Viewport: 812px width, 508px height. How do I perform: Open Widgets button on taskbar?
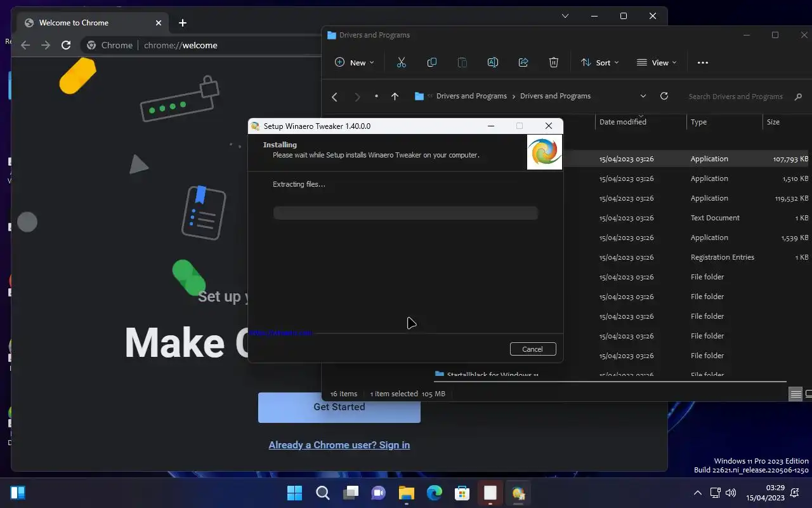click(18, 493)
